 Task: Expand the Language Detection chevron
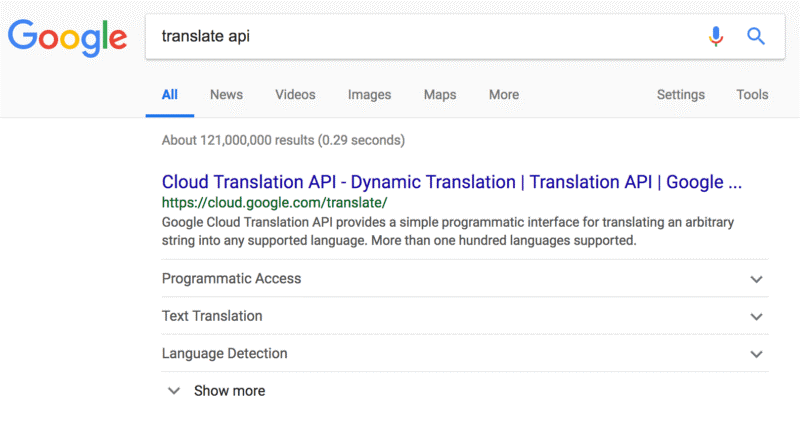756,354
